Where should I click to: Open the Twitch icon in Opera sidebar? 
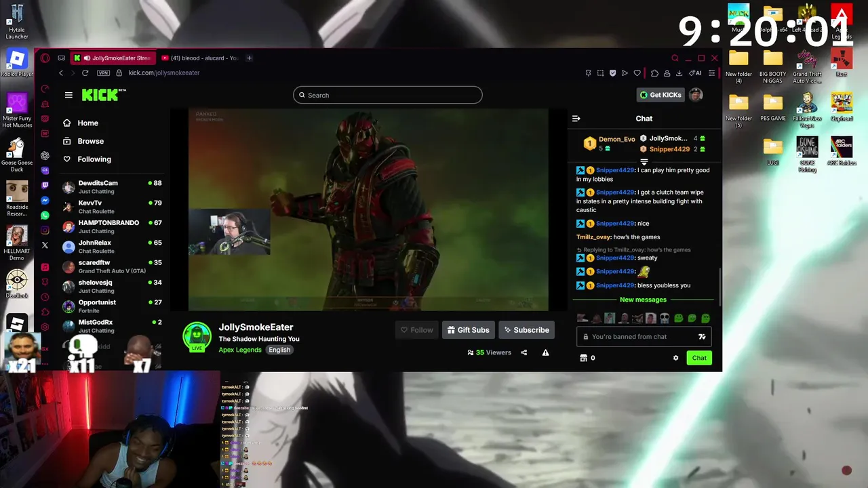click(45, 185)
